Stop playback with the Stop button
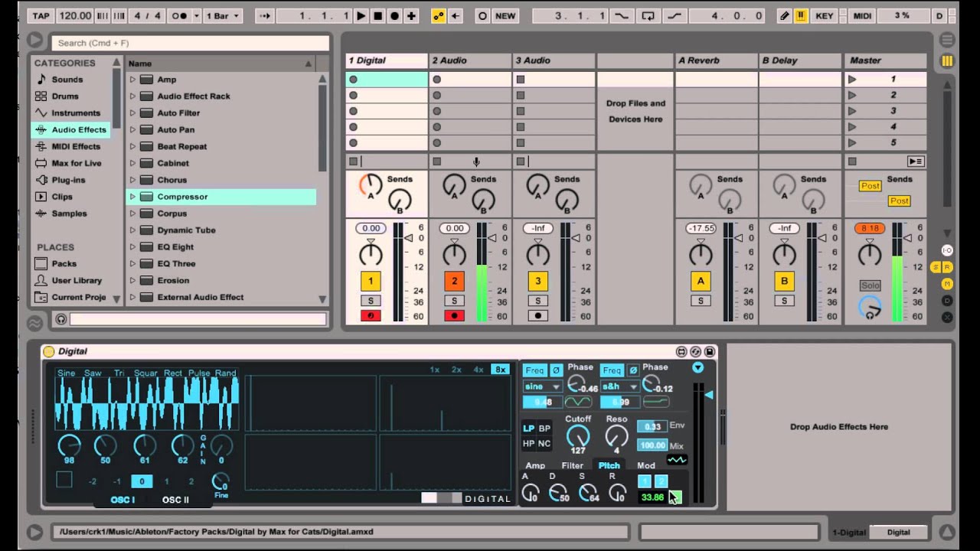The height and width of the screenshot is (551, 980). (377, 15)
